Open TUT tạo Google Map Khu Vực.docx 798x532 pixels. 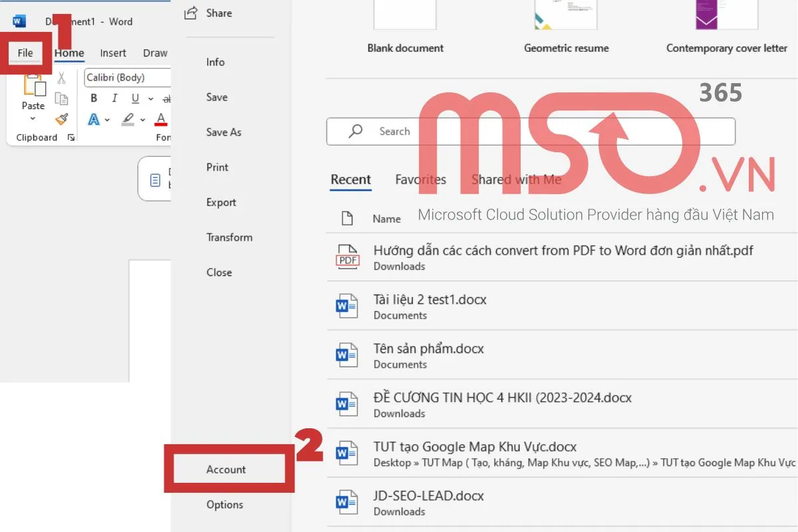(562, 454)
